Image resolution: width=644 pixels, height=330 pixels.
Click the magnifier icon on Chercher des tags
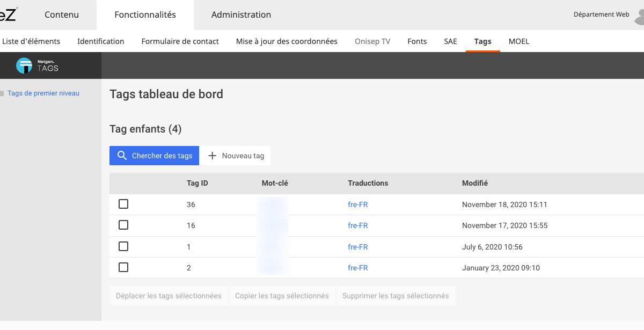point(122,155)
